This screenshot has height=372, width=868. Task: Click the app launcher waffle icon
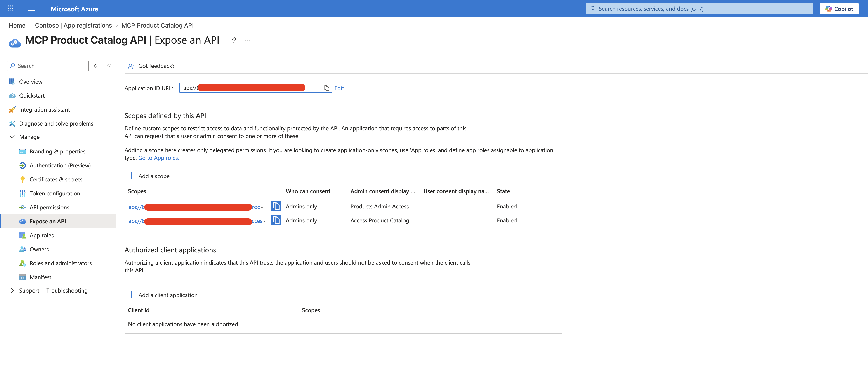[x=10, y=9]
